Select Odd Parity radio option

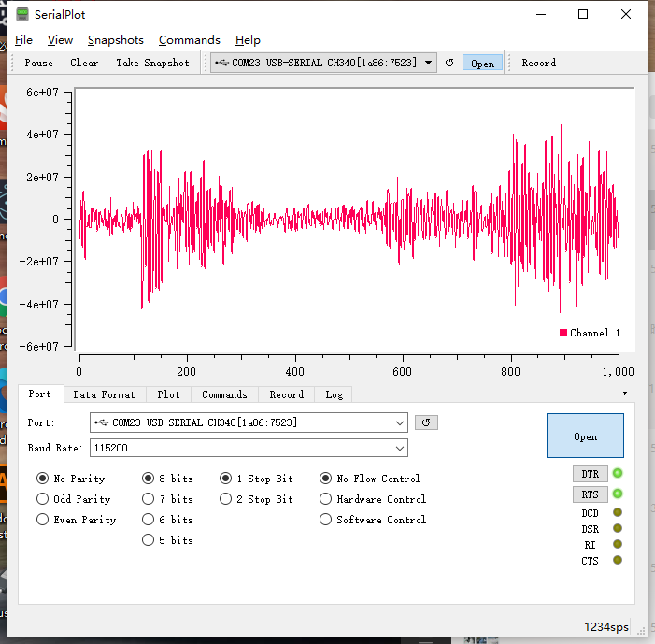click(43, 499)
